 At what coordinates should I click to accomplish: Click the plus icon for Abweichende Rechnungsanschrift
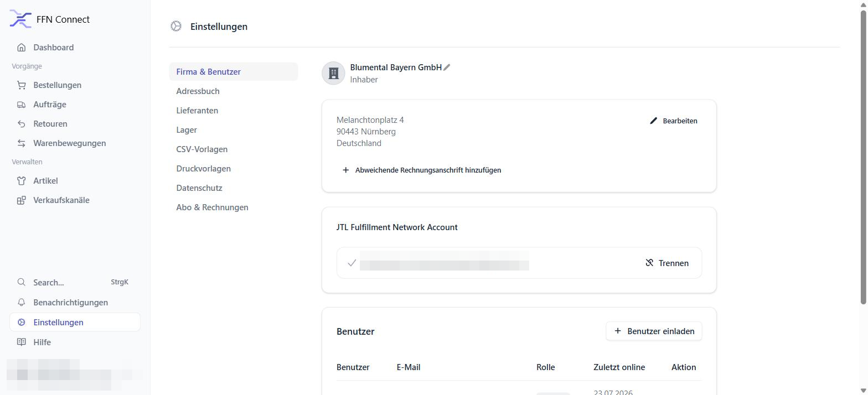(x=345, y=170)
